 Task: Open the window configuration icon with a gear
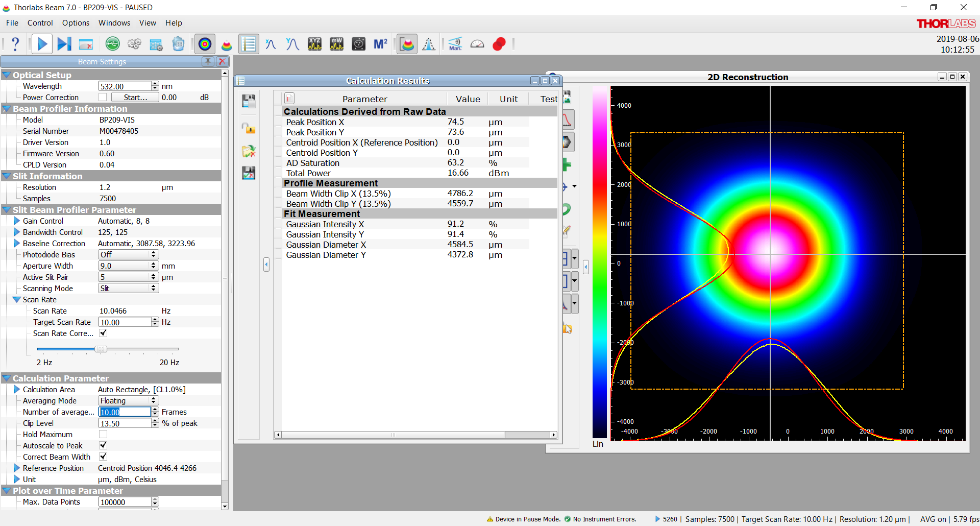click(156, 44)
